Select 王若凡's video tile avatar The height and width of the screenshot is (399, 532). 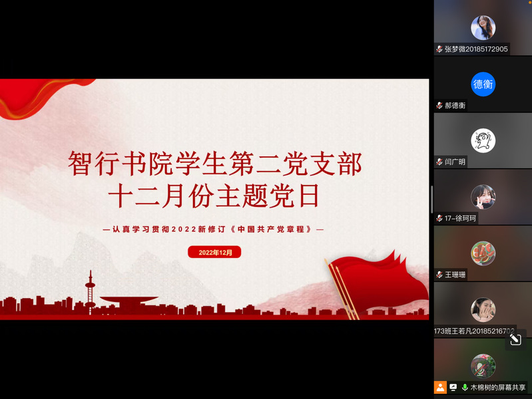[x=483, y=309]
